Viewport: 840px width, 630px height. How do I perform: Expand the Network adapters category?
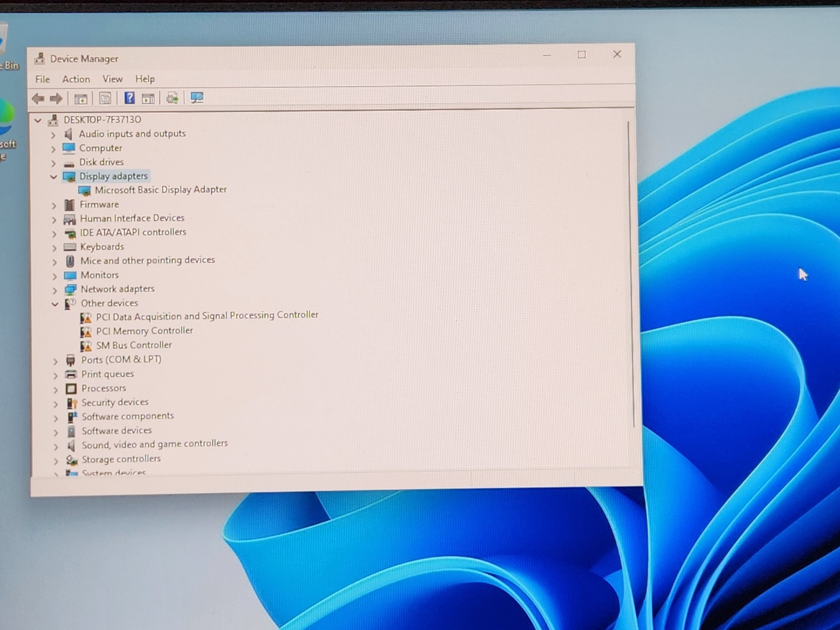55,290
